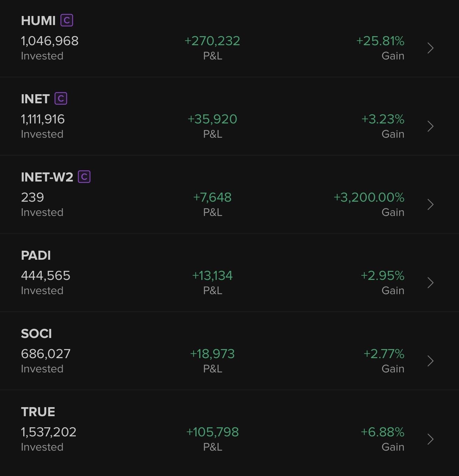
Task: Tap the PADI row chevron arrow
Action: pyautogui.click(x=430, y=283)
